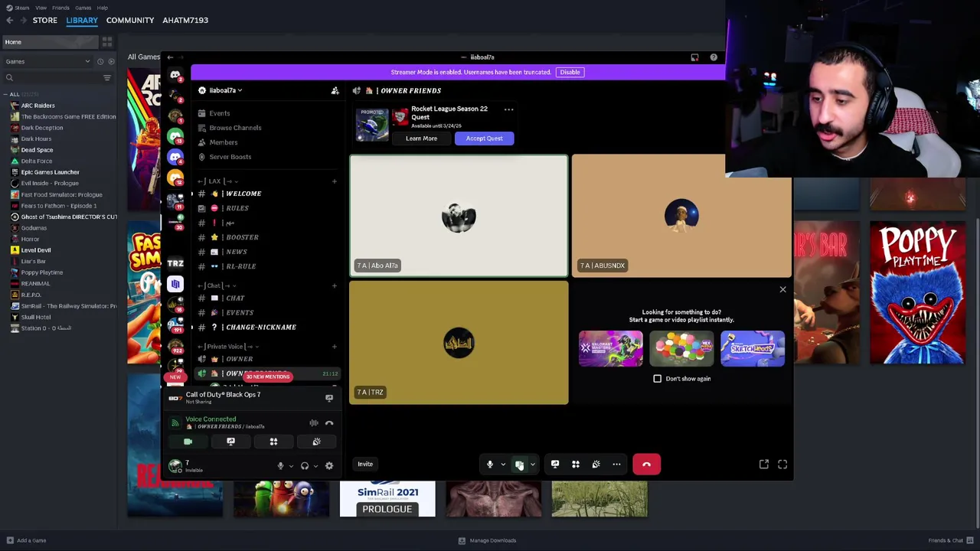The image size is (980, 551).
Task: Open the iiaboal7a server dropdown
Action: 220,90
